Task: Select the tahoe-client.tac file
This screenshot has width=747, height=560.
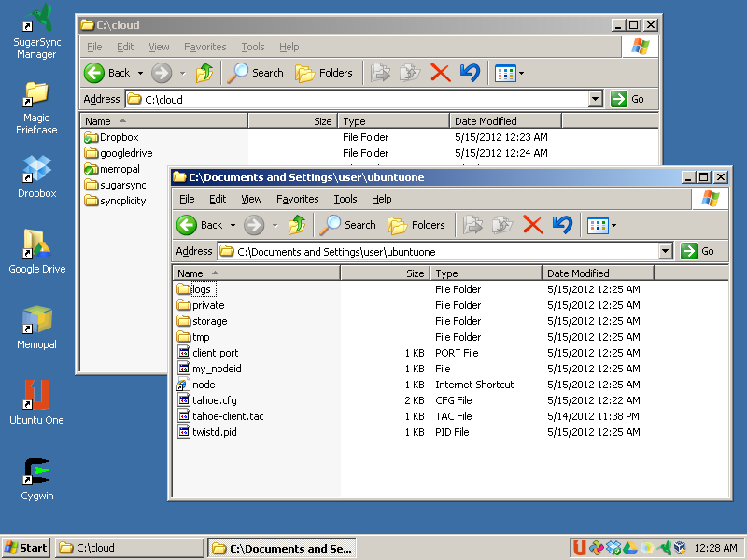Action: point(221,416)
